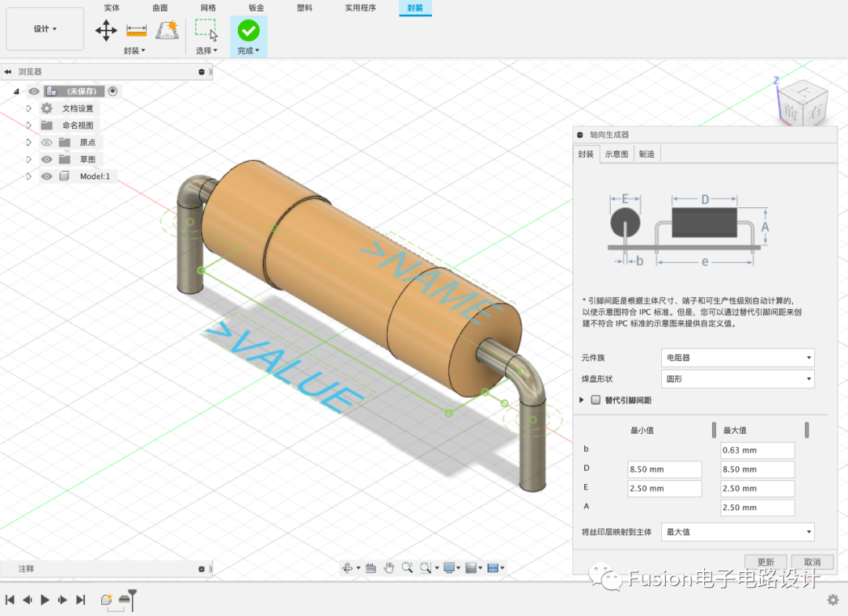848x616 pixels.
Task: Switch to the Plastic ribbon tab
Action: pos(305,8)
